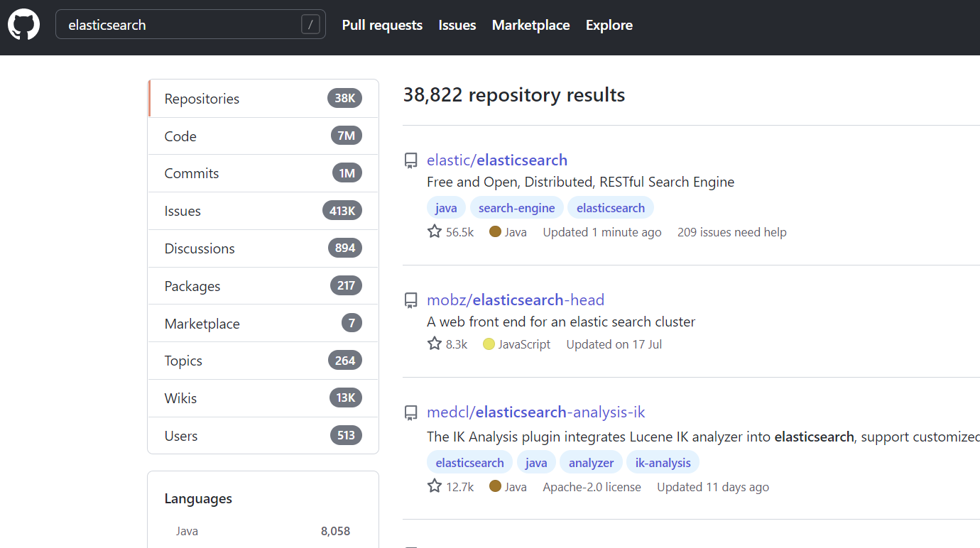Click Java language dot on elastic/elasticsearch
Viewport: 980px width, 548px height.
[x=495, y=231]
